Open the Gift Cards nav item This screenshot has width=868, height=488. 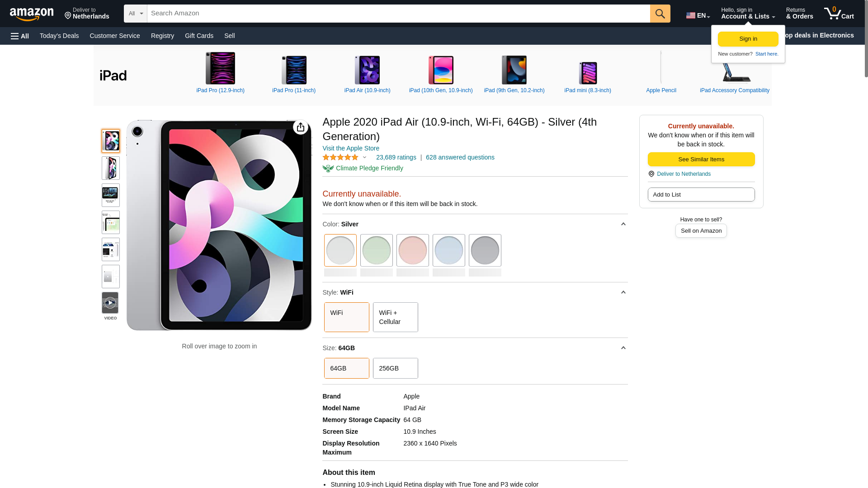point(199,36)
